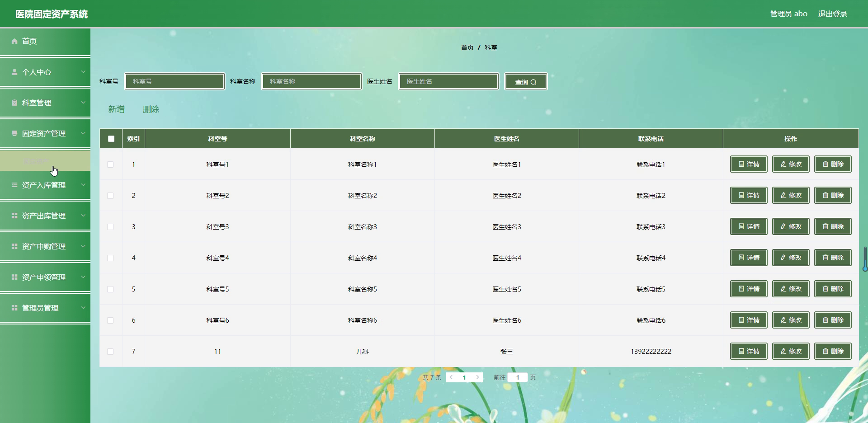Click the person icon beside 个人中心
Screen dimensions: 868x423
(14, 72)
